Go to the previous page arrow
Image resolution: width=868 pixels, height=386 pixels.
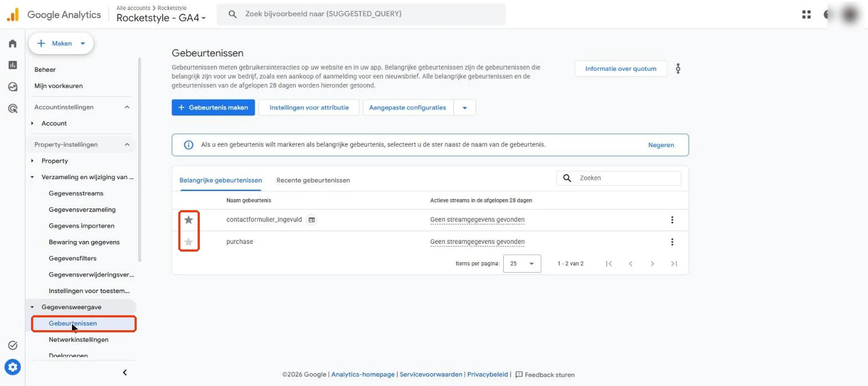631,264
